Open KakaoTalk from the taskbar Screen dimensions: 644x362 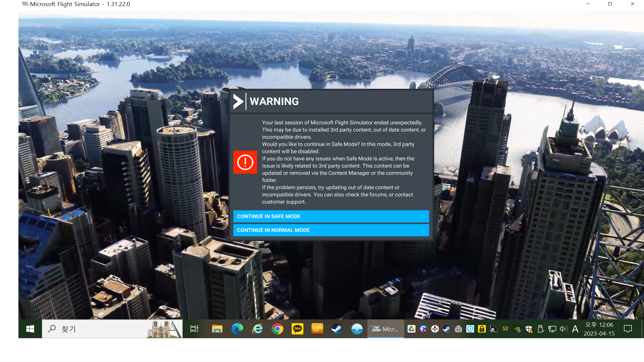coord(297,329)
